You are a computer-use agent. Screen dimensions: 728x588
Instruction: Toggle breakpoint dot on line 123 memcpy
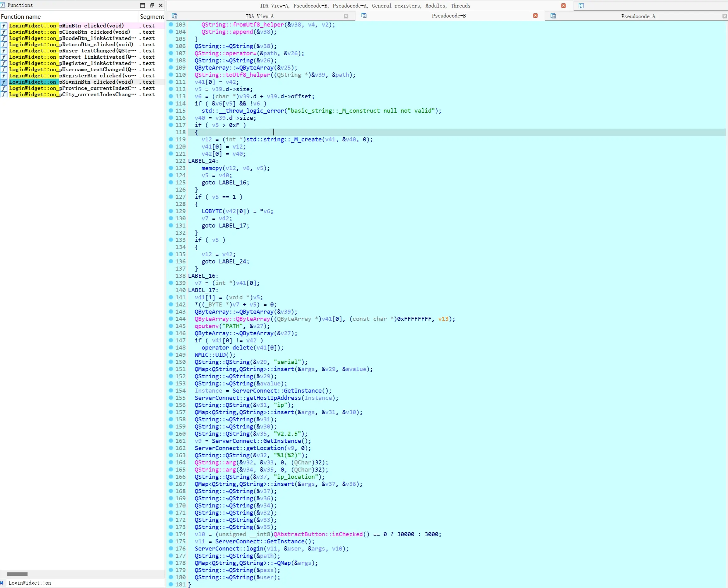coord(171,168)
